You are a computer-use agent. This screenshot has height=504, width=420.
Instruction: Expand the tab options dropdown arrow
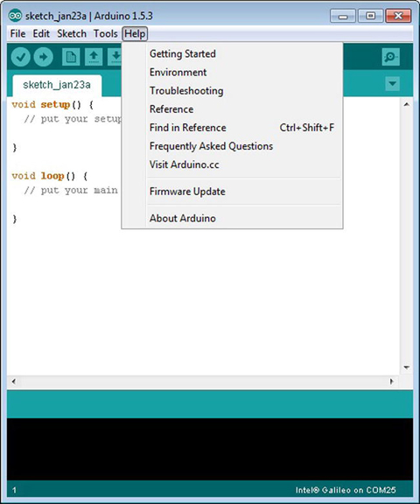click(x=392, y=84)
